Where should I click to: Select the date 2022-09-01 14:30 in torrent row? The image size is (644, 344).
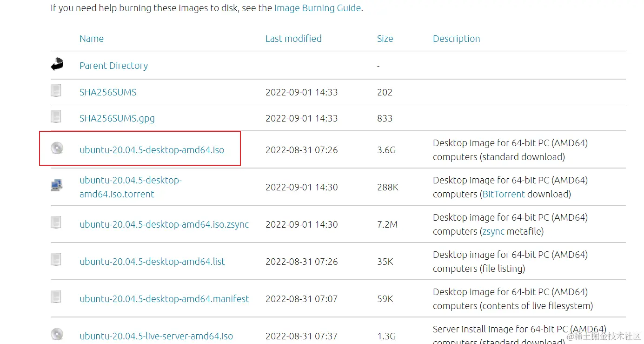(302, 187)
